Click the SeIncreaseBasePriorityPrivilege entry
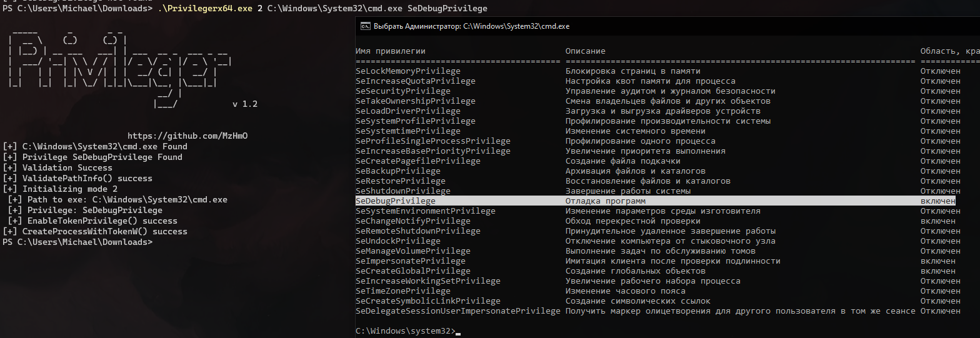 tap(433, 151)
